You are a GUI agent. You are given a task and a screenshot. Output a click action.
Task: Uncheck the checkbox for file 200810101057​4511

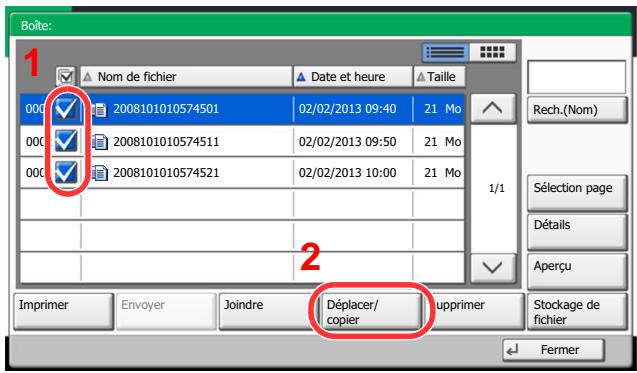pos(66,141)
